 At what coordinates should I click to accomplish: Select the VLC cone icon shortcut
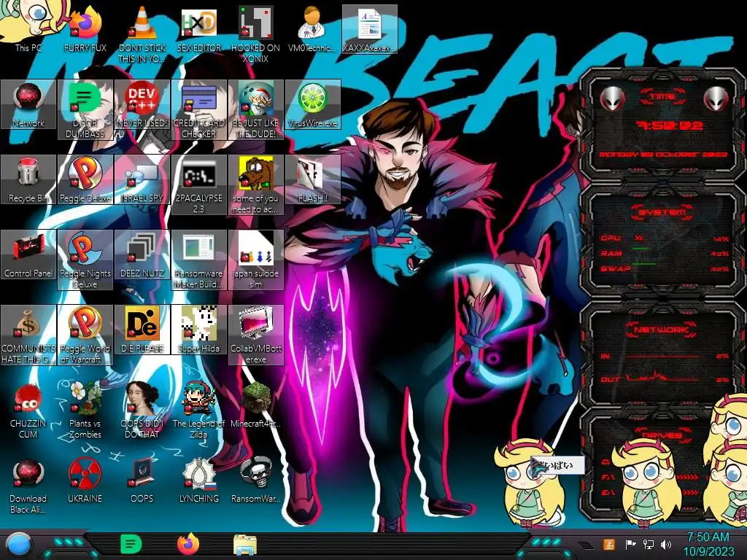click(x=142, y=34)
